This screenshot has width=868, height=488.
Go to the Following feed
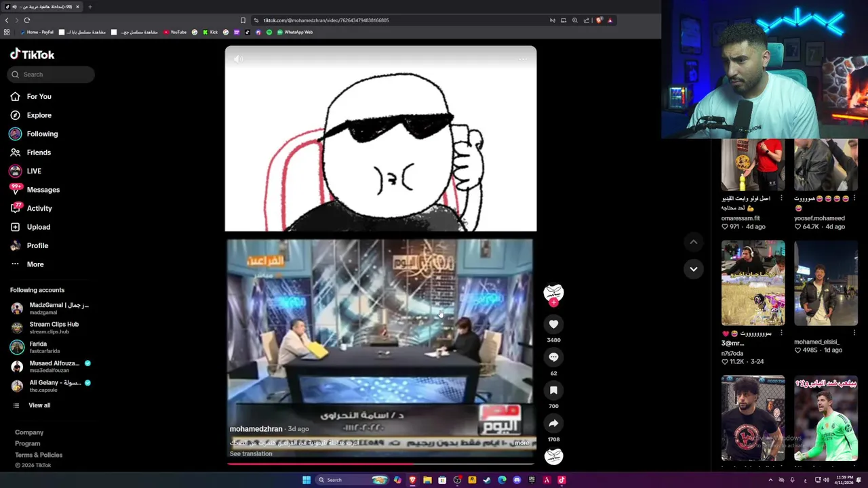pos(34,134)
